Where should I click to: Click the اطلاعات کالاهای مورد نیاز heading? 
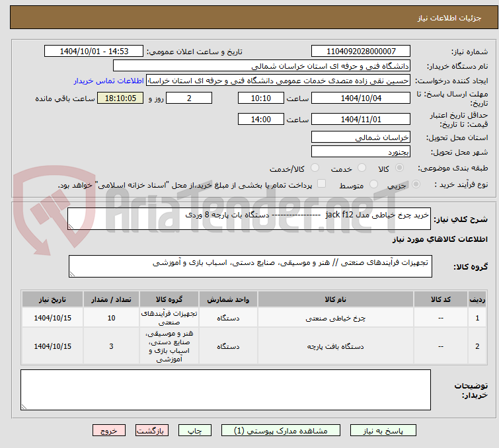[440, 239]
